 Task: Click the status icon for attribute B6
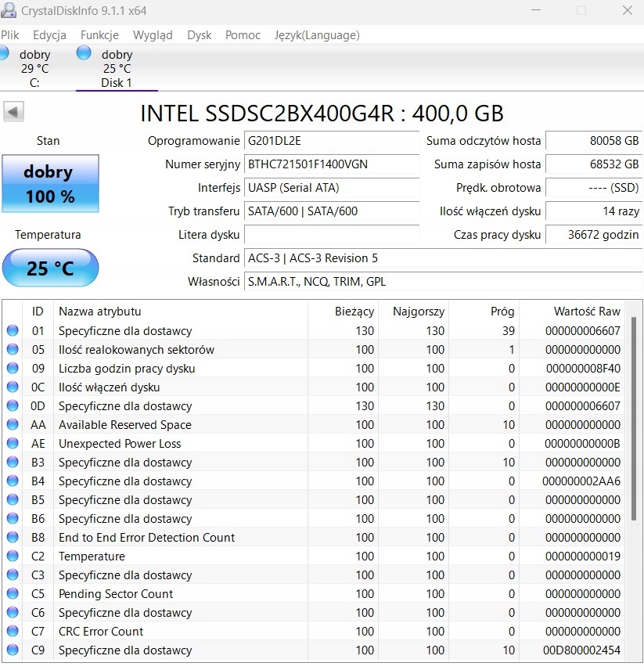click(13, 518)
